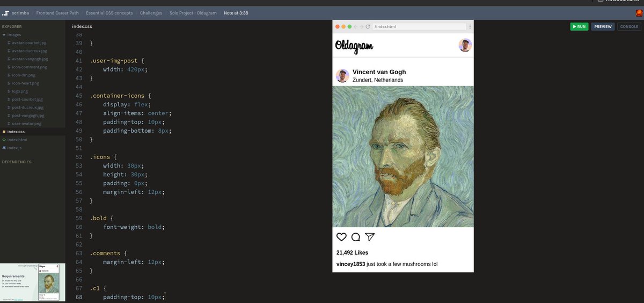This screenshot has height=303, width=644.
Task: Click the Zundert, Netherlands location text
Action: click(378, 80)
